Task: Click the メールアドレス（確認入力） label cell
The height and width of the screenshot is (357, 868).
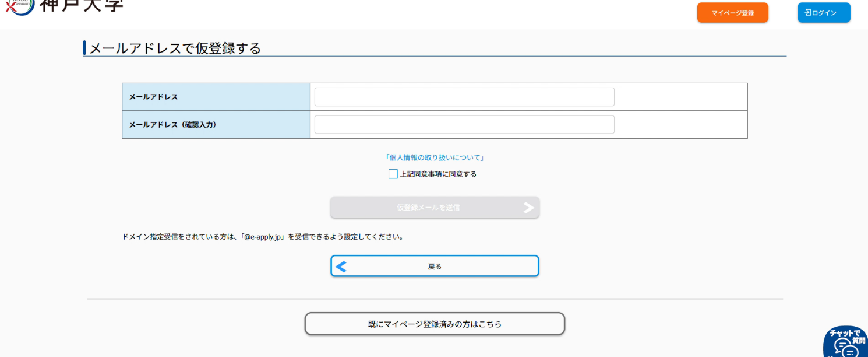Action: (216, 125)
